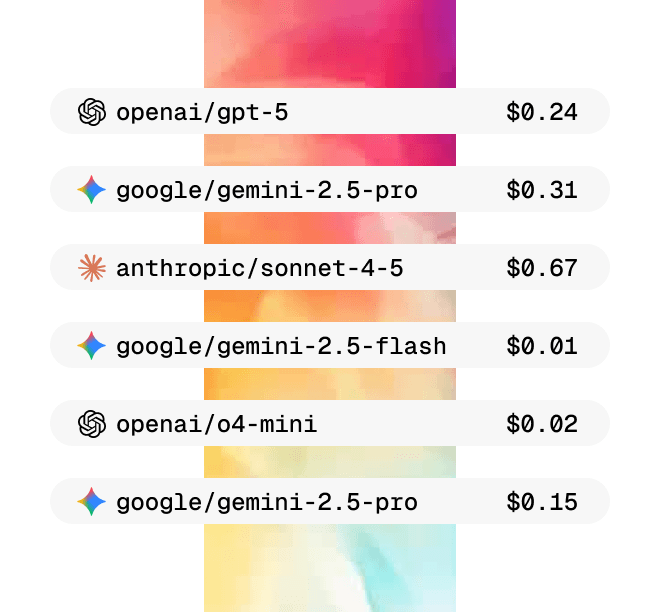Click the $0.24 price value
Image resolution: width=660 pixels, height=612 pixels.
tap(542, 112)
